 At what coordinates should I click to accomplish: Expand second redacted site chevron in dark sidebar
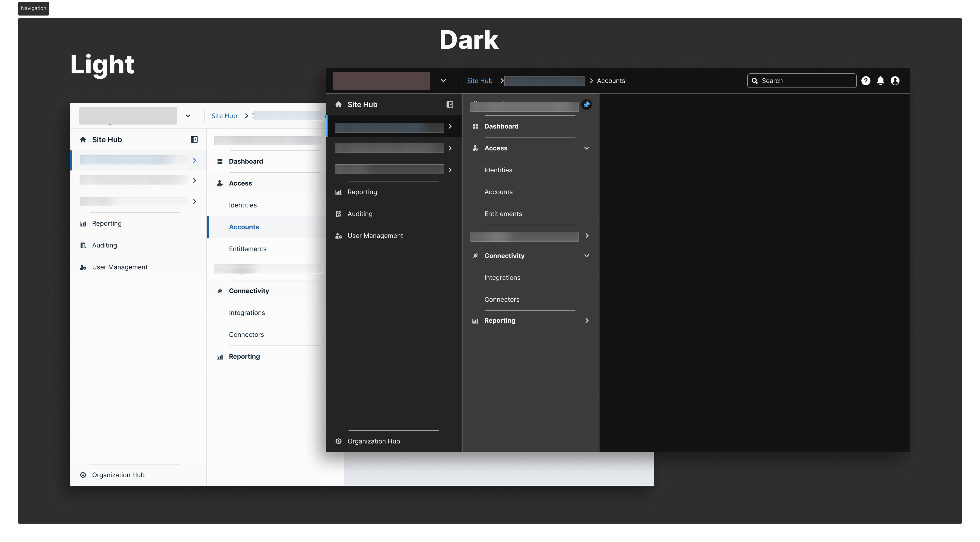450,148
